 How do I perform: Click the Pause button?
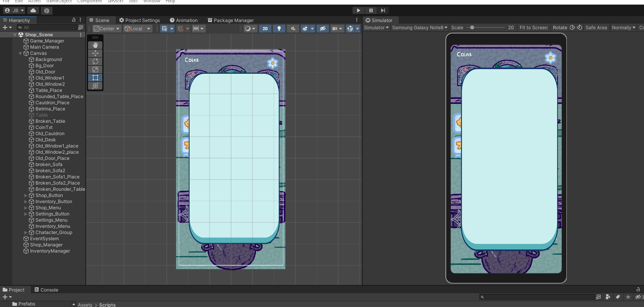click(371, 10)
